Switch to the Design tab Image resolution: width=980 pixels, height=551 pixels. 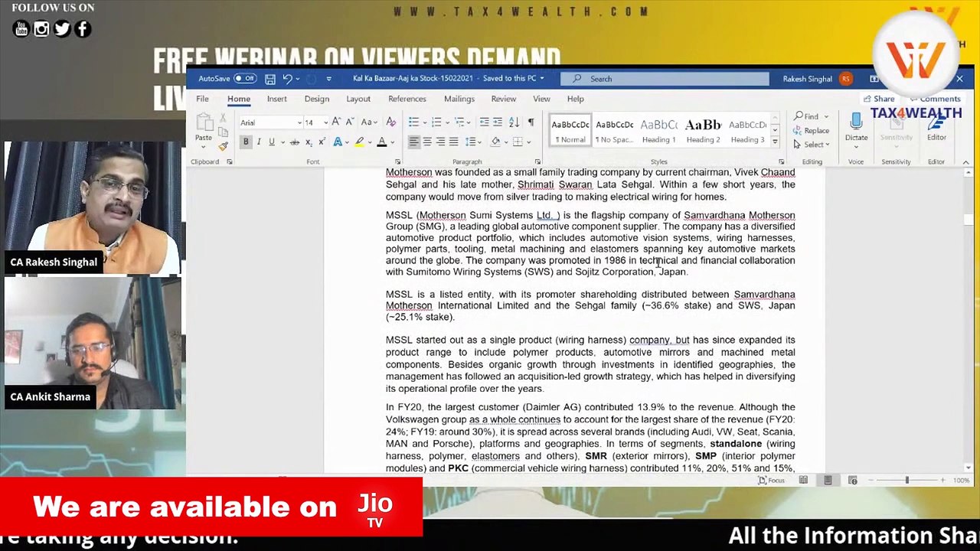[x=316, y=99]
